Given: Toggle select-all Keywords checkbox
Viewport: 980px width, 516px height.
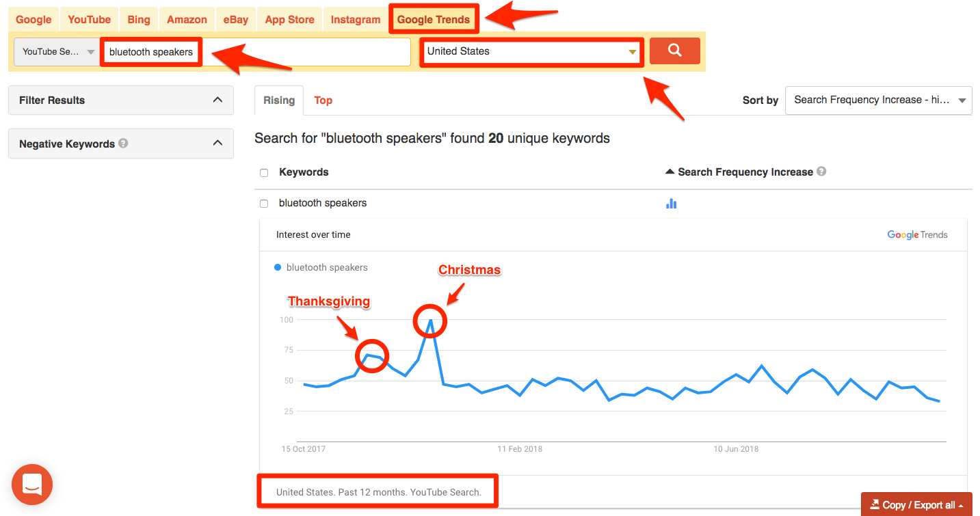Looking at the screenshot, I should [264, 173].
